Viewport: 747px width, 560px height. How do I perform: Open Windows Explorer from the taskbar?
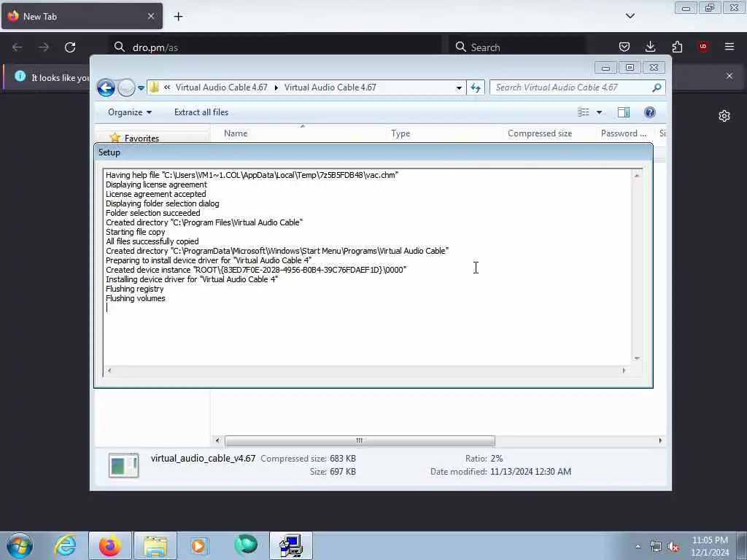(x=155, y=545)
